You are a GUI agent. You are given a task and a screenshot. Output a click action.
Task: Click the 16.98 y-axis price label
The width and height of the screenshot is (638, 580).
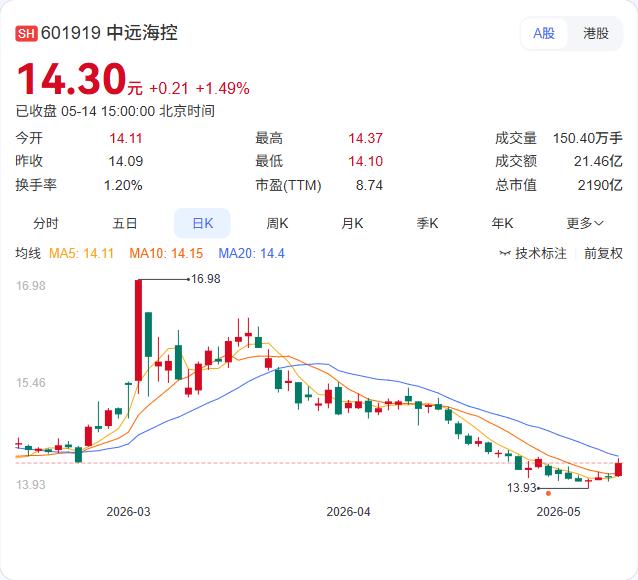coord(31,285)
